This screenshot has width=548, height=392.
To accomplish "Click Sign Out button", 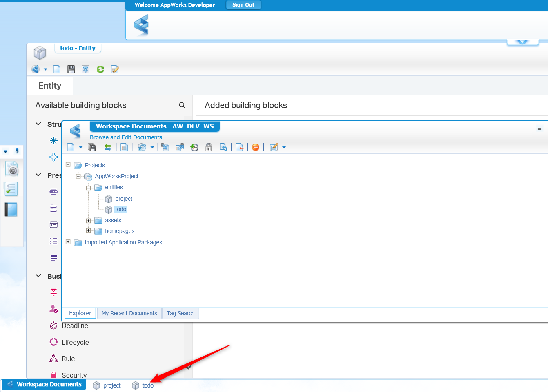I will tap(243, 5).
